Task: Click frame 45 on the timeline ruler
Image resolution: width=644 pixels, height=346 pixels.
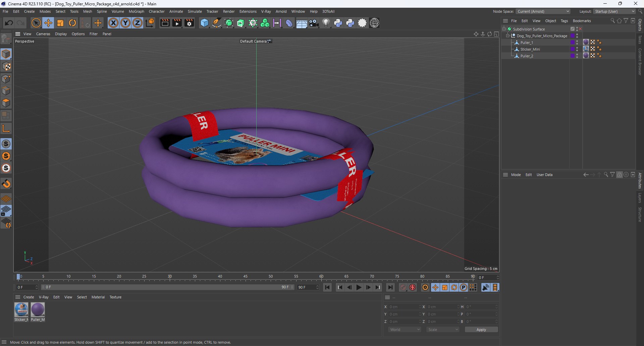Action: click(x=246, y=277)
